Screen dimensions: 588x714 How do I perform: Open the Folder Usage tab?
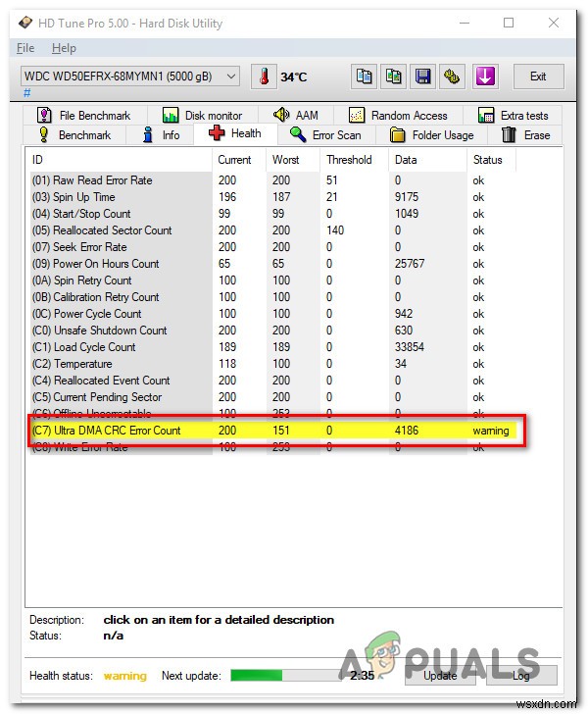pyautogui.click(x=431, y=135)
